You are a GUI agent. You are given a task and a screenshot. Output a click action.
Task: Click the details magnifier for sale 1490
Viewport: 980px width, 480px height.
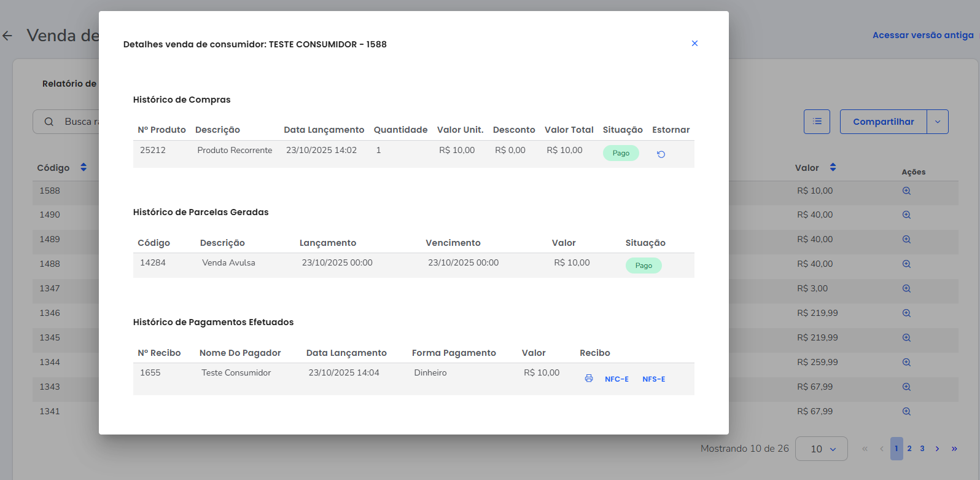pos(906,215)
